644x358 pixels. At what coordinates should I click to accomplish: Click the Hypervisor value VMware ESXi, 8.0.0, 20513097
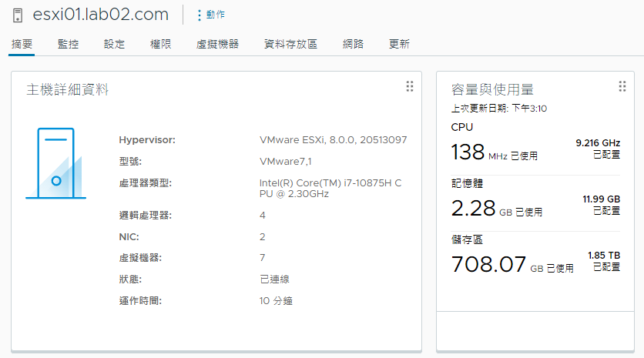pyautogui.click(x=333, y=140)
